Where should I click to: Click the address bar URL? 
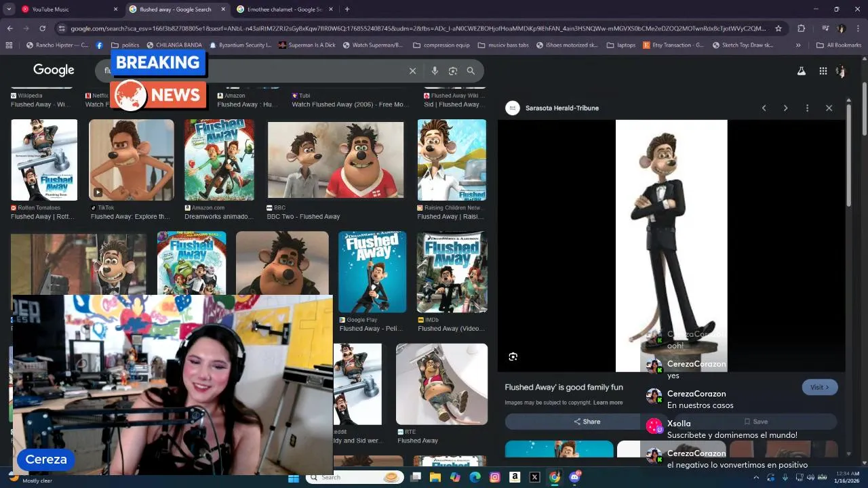point(418,28)
